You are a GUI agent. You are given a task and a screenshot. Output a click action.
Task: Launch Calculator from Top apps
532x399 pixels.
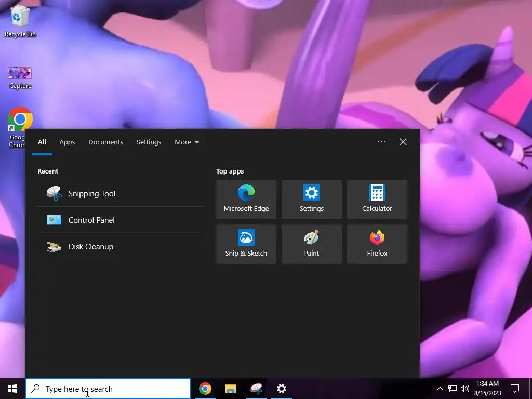point(377,199)
